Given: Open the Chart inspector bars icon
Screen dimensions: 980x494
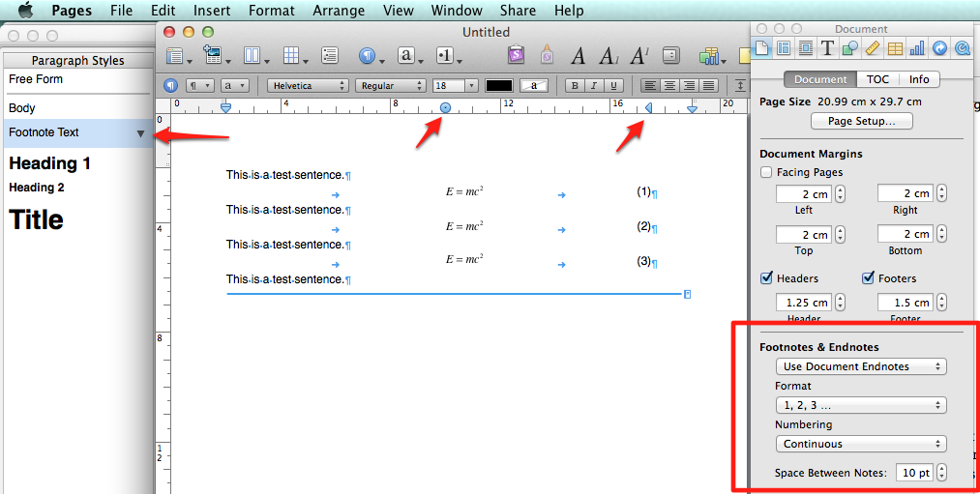Looking at the screenshot, I should tap(917, 47).
